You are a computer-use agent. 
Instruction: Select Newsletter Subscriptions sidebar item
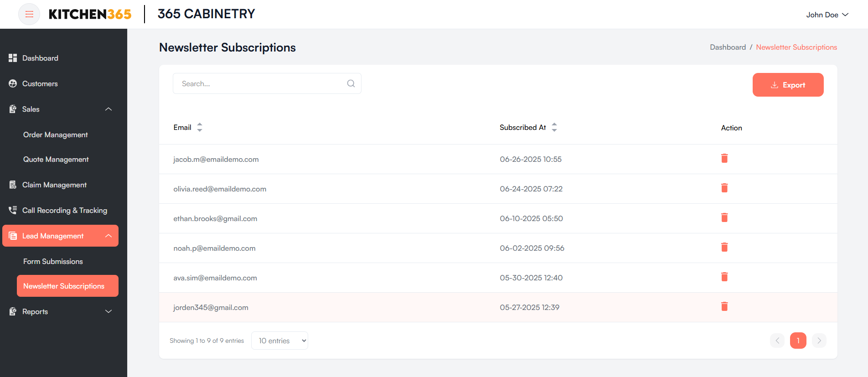(67, 286)
